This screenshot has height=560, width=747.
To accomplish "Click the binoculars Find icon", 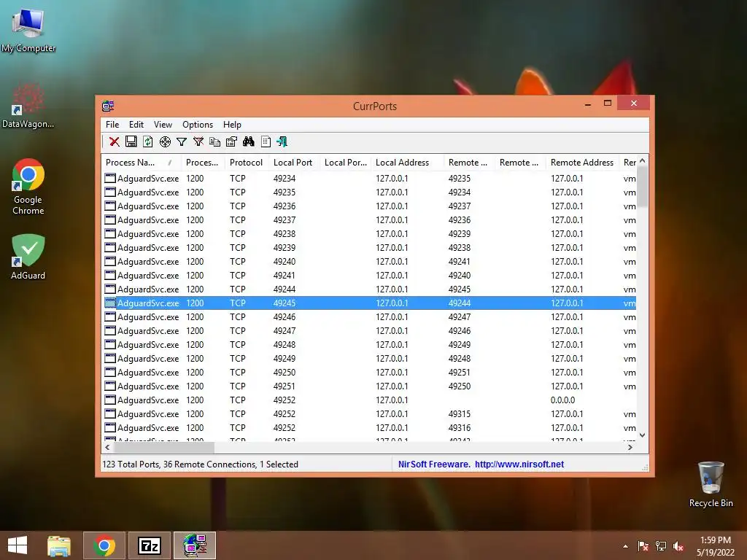I will tap(248, 141).
